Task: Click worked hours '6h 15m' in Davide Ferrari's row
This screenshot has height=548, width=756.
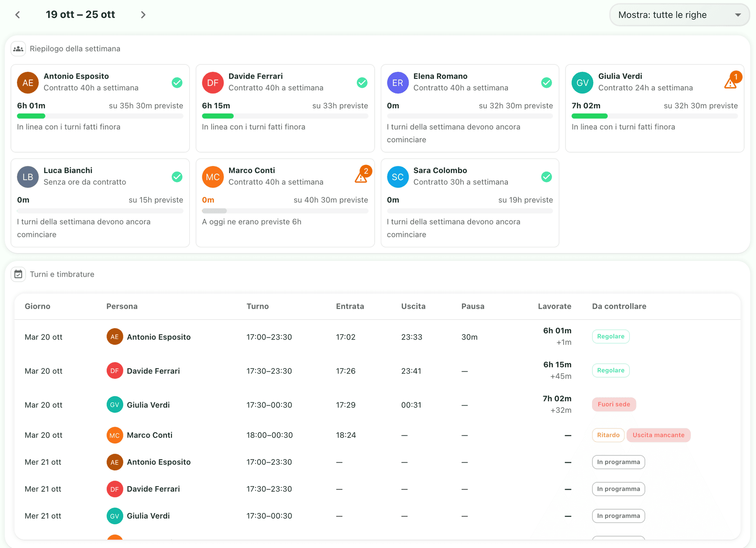Action: [557, 365]
